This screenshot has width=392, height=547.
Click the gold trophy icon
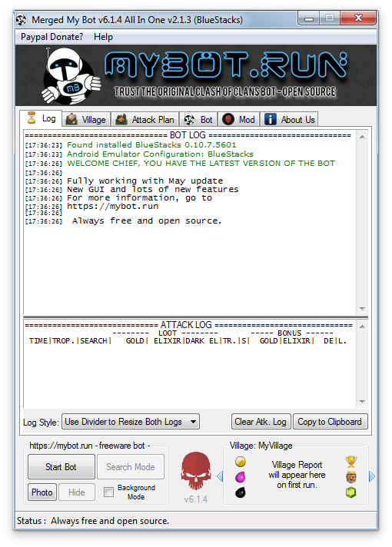point(351,462)
